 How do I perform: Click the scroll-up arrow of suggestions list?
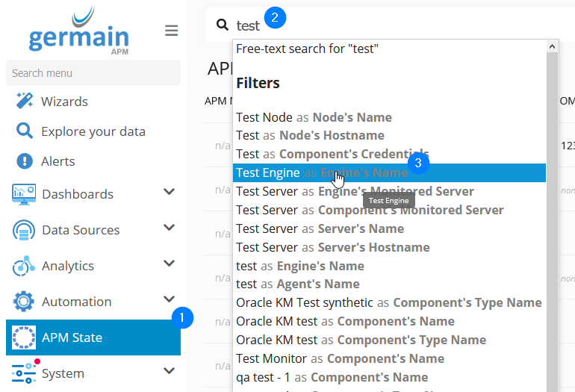(553, 46)
